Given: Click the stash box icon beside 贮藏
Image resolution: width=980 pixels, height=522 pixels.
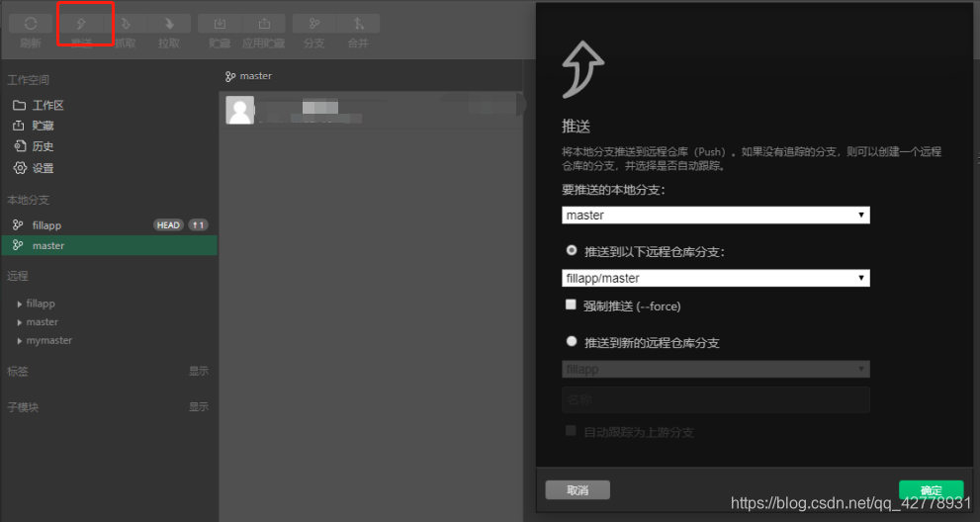Looking at the screenshot, I should (19, 126).
